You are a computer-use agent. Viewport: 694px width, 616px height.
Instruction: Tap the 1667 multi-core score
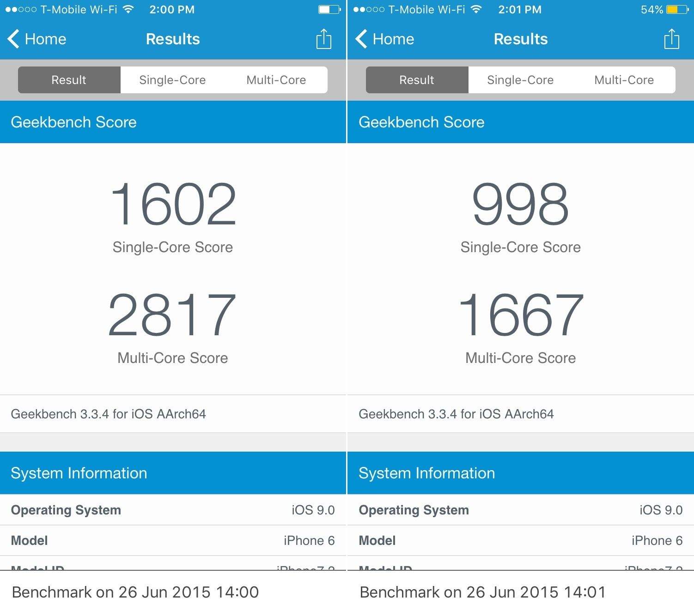(x=521, y=315)
